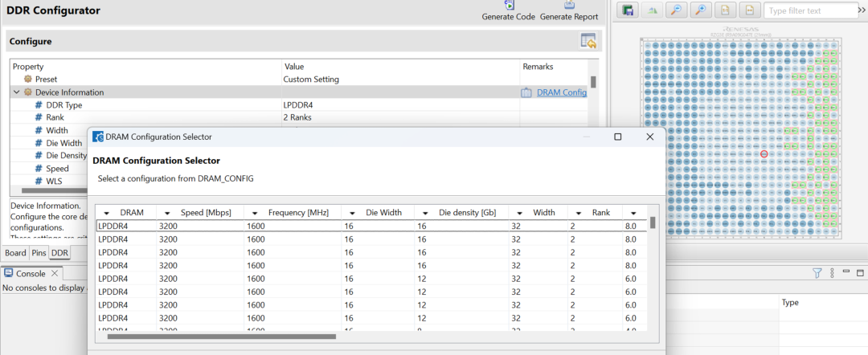Open the Die density [Gb] column filter arrow
The image size is (868, 355).
pos(425,213)
